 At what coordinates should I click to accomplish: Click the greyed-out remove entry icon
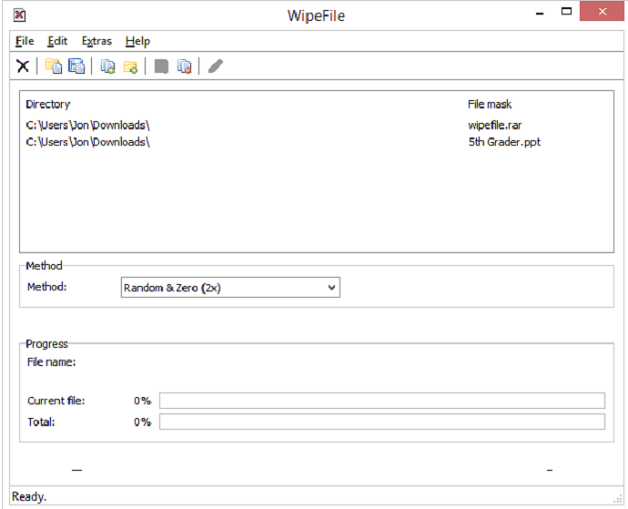point(161,66)
